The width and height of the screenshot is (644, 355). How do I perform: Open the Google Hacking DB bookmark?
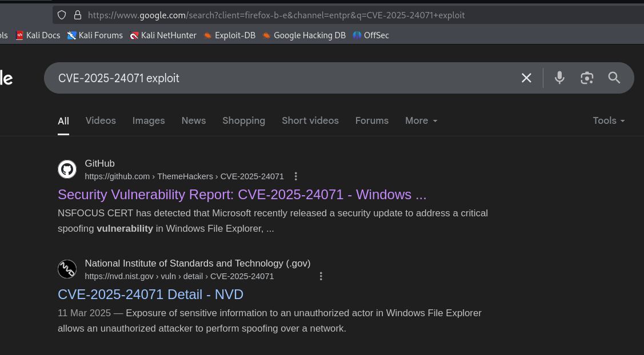(304, 35)
